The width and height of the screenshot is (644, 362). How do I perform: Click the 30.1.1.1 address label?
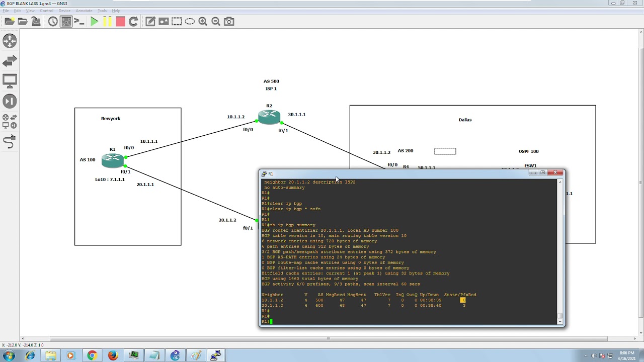click(297, 115)
